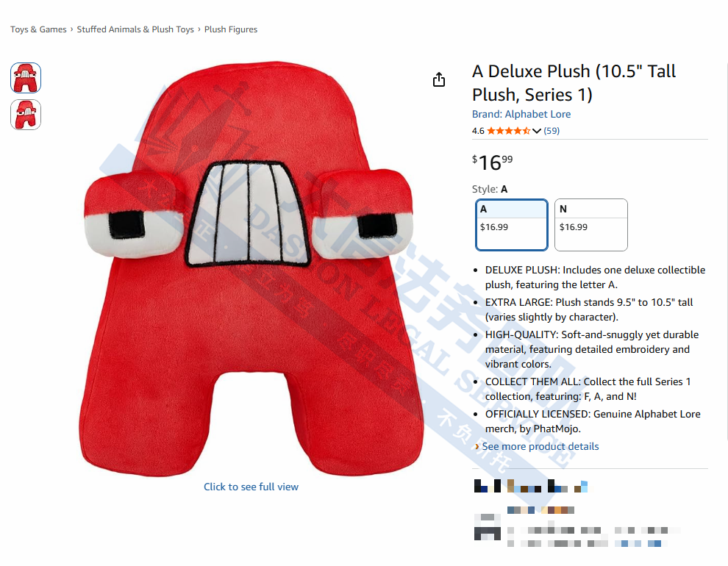Click the $16.99 price display

tap(493, 162)
